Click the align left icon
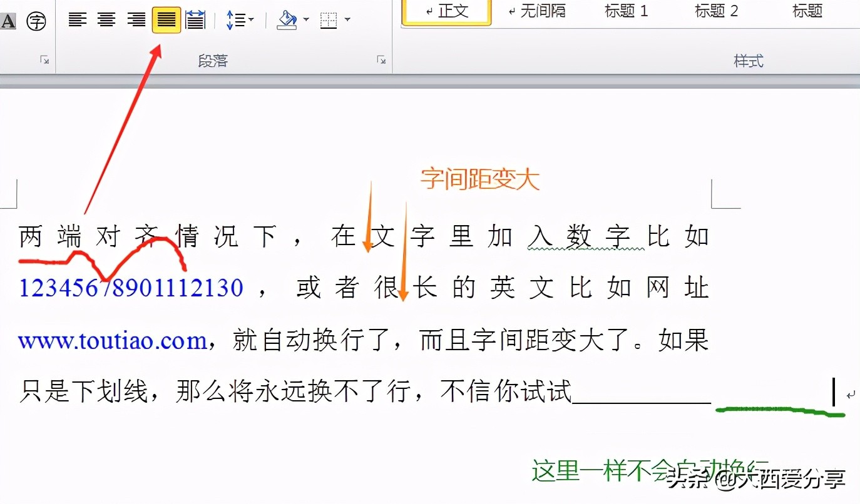 pos(78,20)
